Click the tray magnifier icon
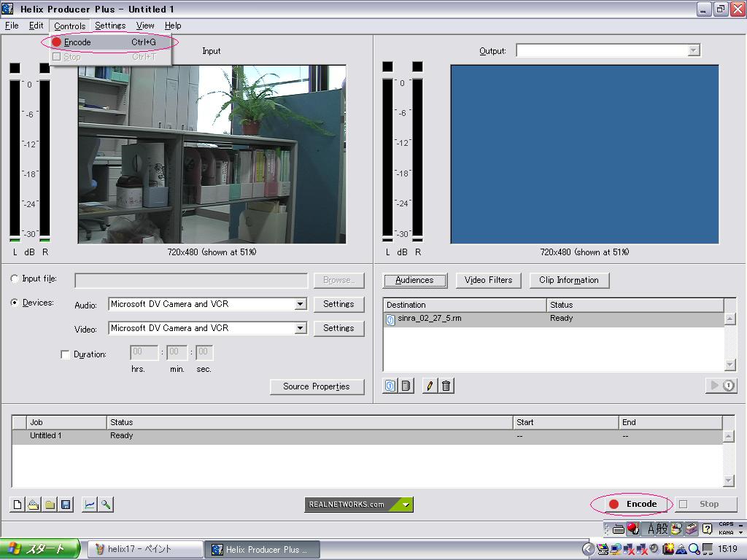The width and height of the screenshot is (747, 560). coord(694,550)
